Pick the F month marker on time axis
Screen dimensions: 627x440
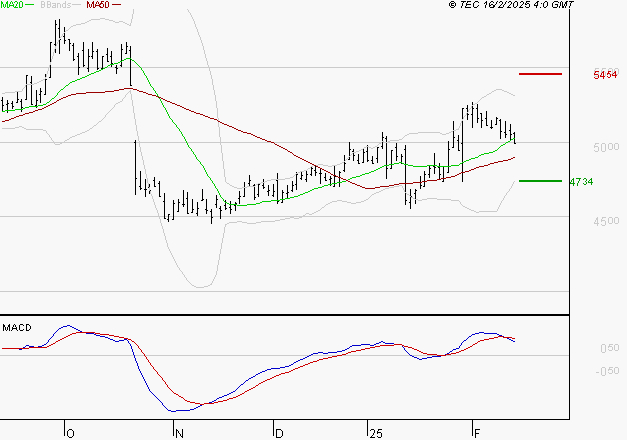click(476, 433)
